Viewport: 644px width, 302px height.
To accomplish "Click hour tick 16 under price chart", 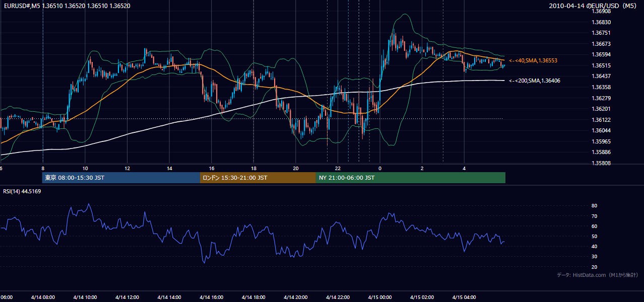I will click(x=212, y=169).
